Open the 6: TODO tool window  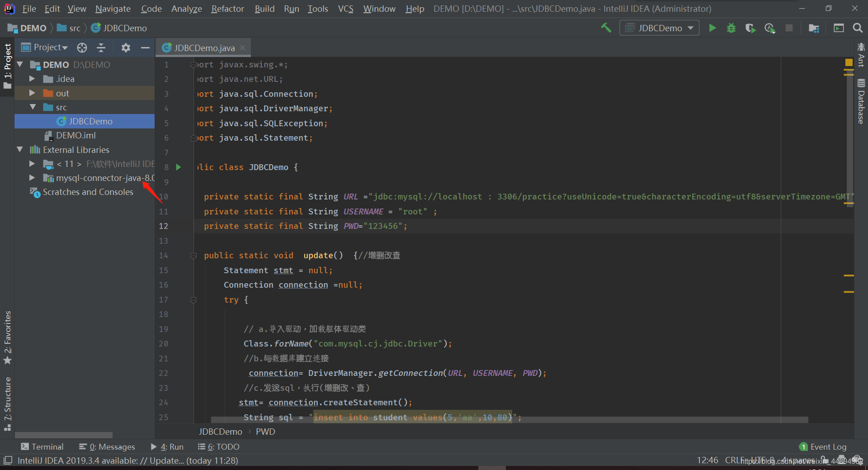click(x=219, y=446)
